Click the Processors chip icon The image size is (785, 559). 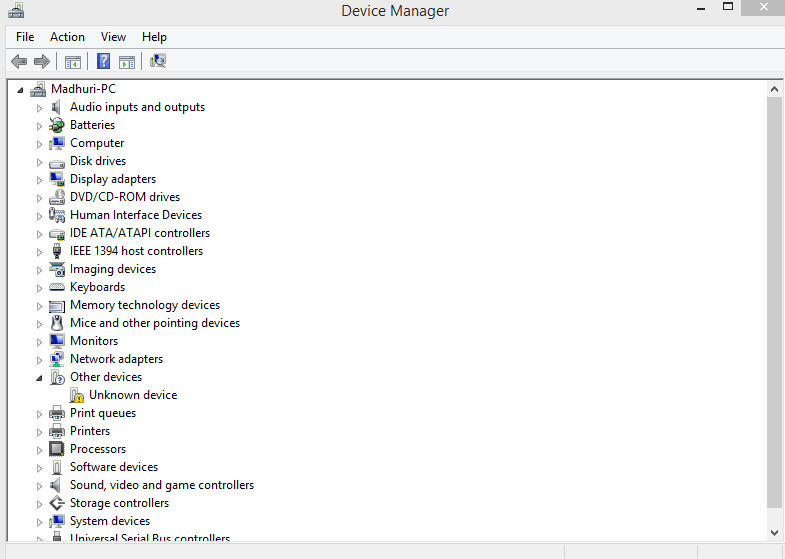(x=57, y=449)
